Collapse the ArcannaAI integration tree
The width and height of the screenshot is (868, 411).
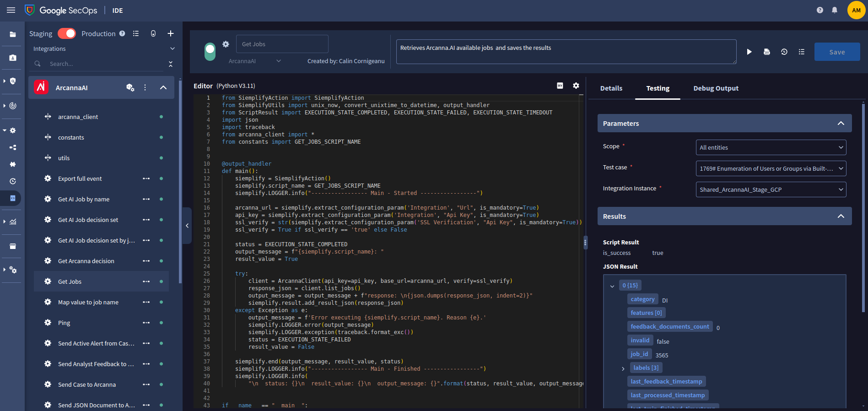click(x=163, y=87)
